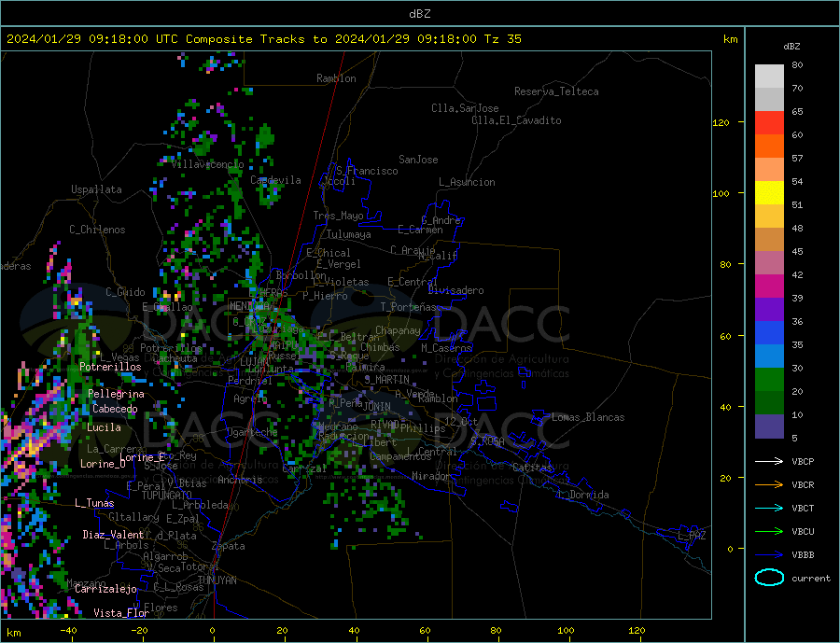This screenshot has height=643, width=840.
Task: Click the Reserva_Telteca map label
Action: [x=556, y=91]
